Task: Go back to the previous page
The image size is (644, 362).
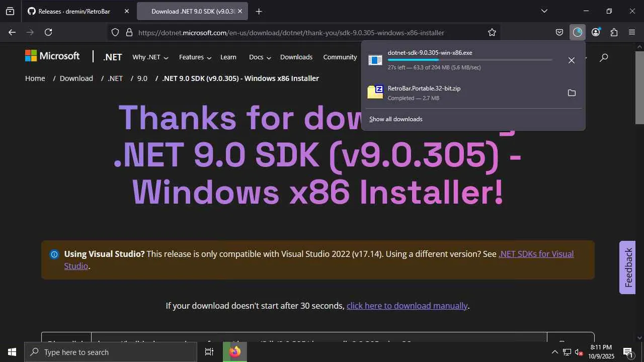Action: click(12, 32)
